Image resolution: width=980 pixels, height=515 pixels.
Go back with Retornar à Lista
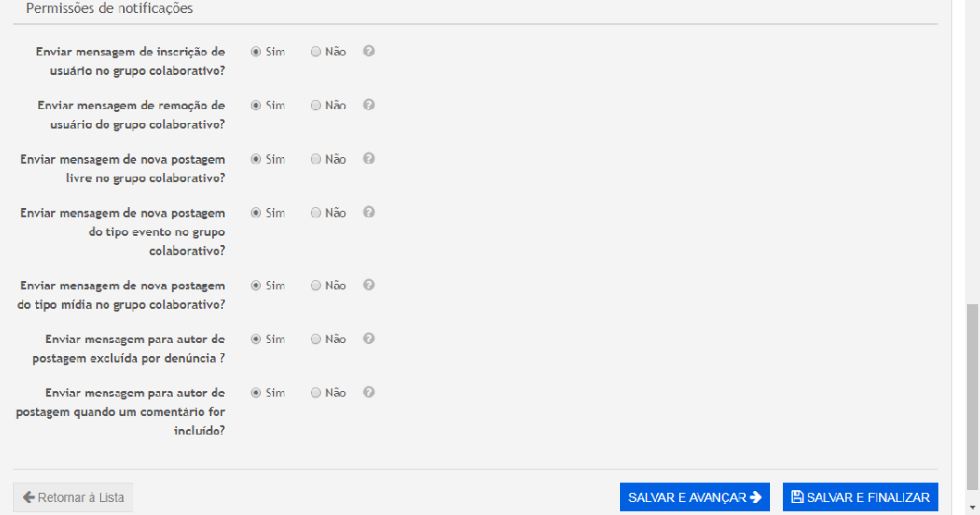point(73,497)
